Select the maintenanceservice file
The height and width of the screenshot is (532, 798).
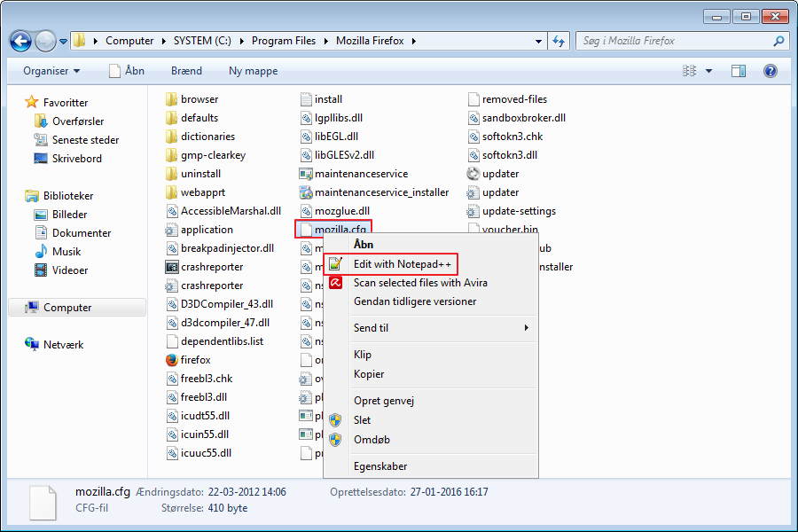(354, 174)
